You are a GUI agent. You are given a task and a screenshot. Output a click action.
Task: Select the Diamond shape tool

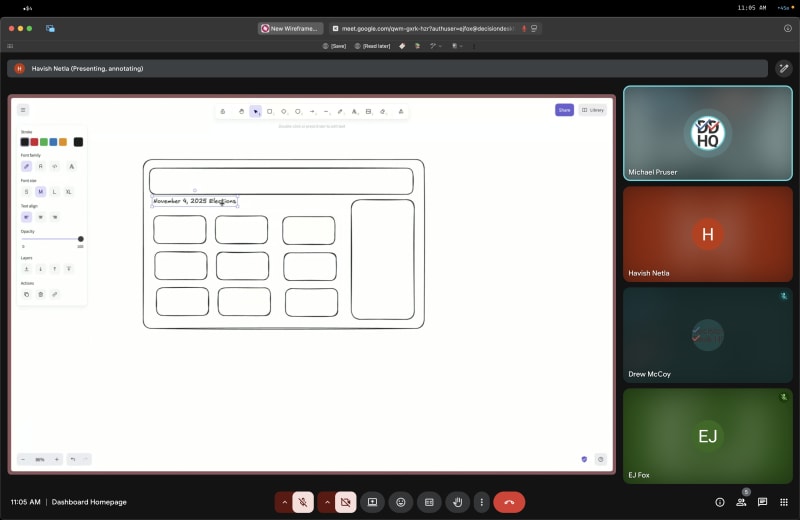click(x=284, y=111)
